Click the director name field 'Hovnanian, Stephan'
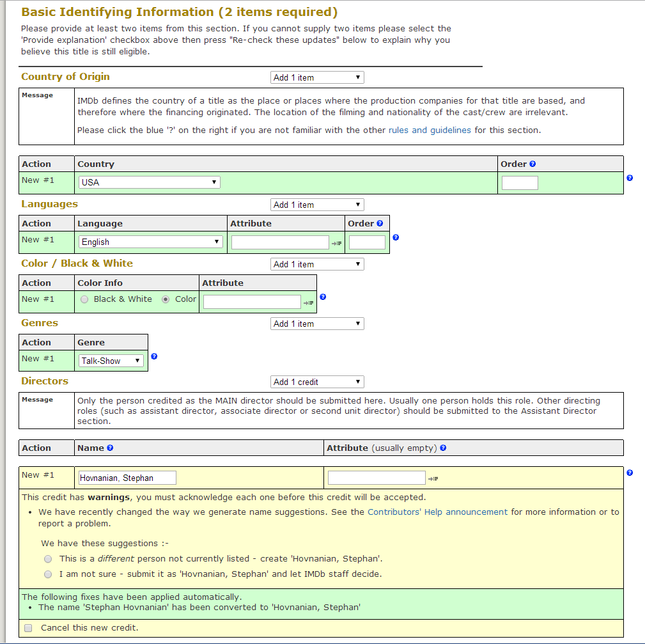 pyautogui.click(x=127, y=478)
